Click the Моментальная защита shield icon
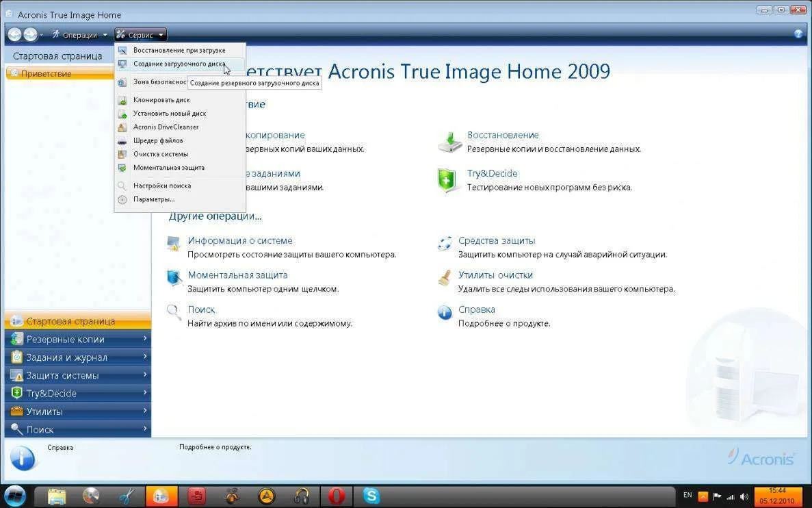 [x=174, y=278]
